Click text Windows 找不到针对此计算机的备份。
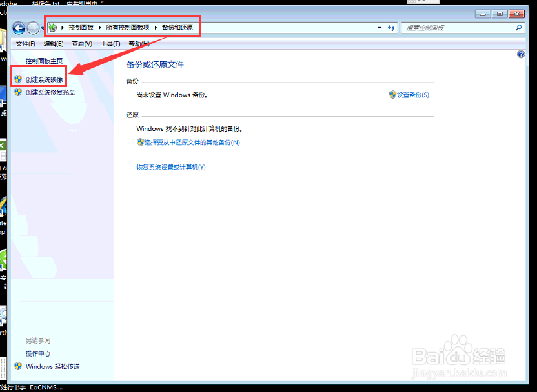 coord(190,128)
